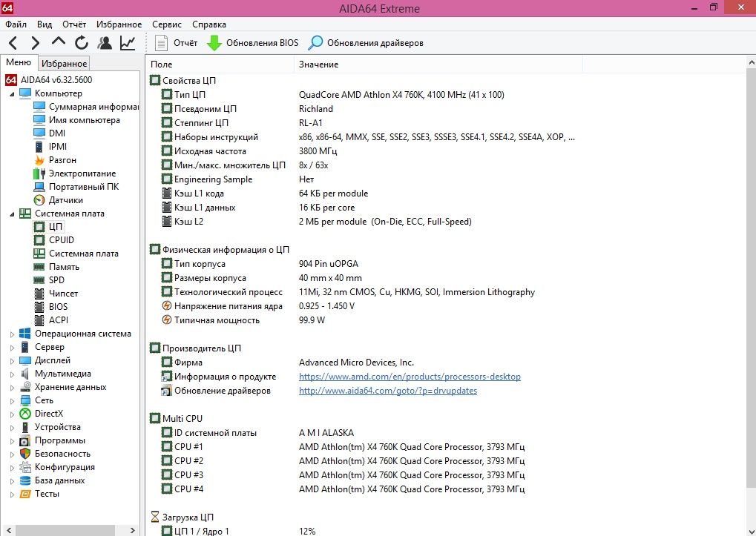This screenshot has height=536, width=756.
Task: Select Имя компьютера tree item
Action: click(x=85, y=120)
